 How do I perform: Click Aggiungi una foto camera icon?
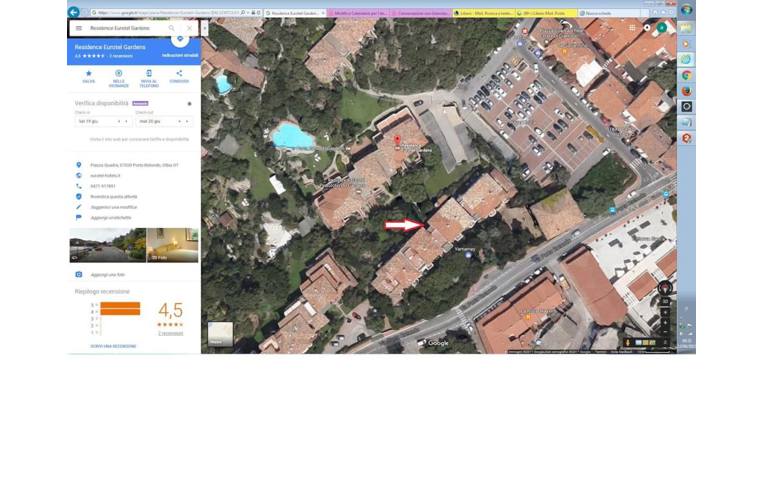tap(79, 275)
